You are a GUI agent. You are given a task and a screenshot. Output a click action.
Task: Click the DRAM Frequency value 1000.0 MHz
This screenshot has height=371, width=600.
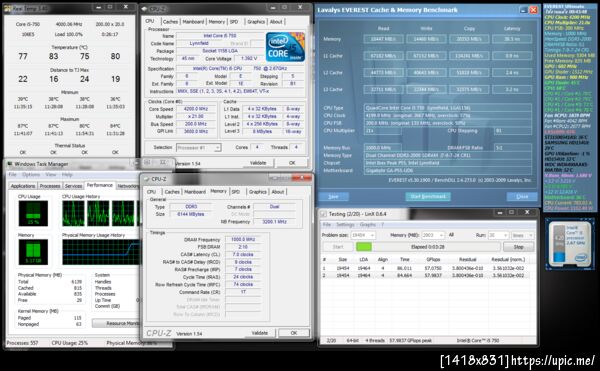coord(243,239)
